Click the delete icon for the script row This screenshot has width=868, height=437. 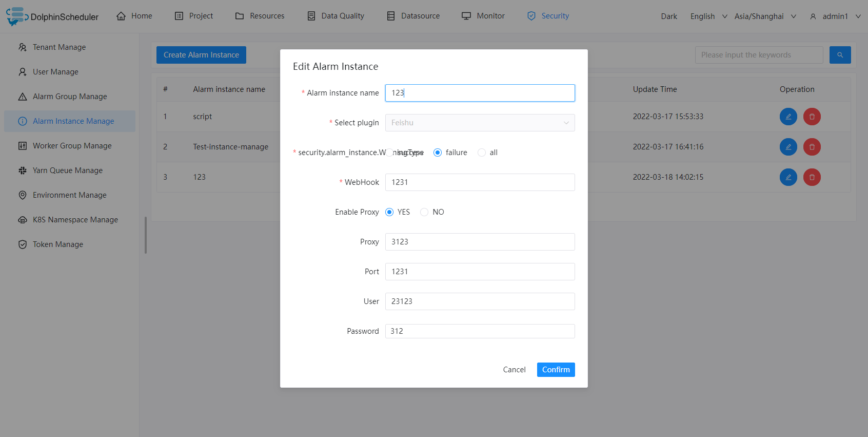click(x=812, y=117)
